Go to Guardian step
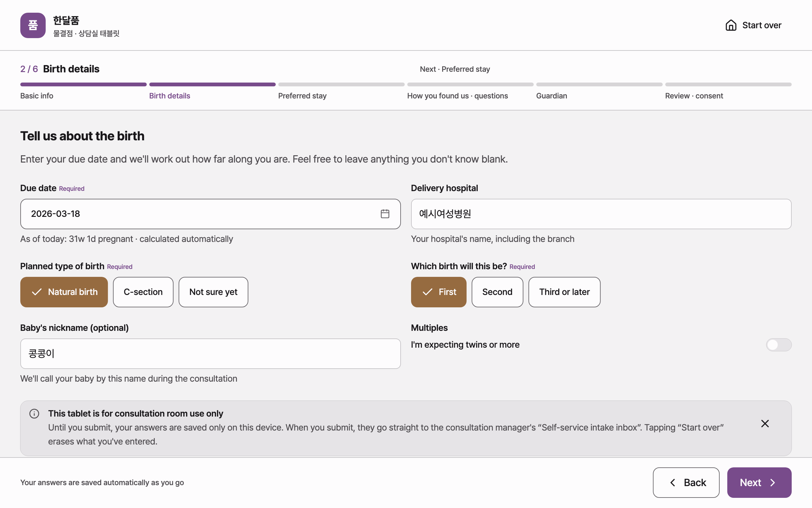This screenshot has width=812, height=508. click(x=551, y=96)
